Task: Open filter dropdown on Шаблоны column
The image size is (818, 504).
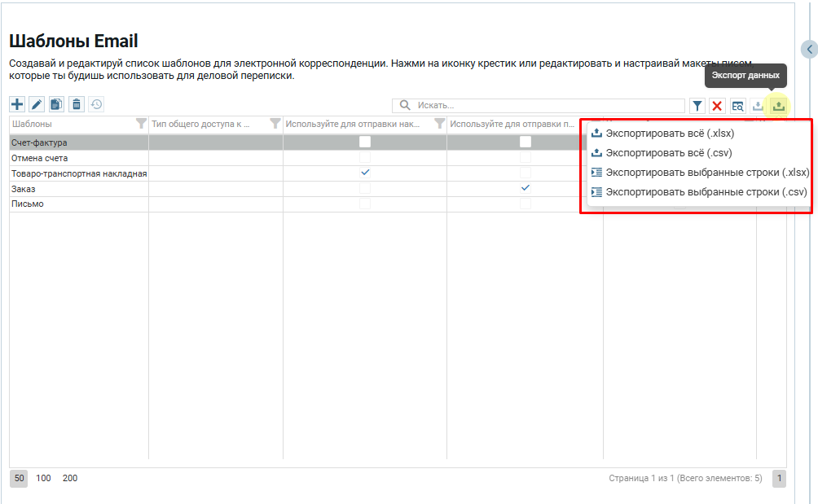Action: point(141,124)
